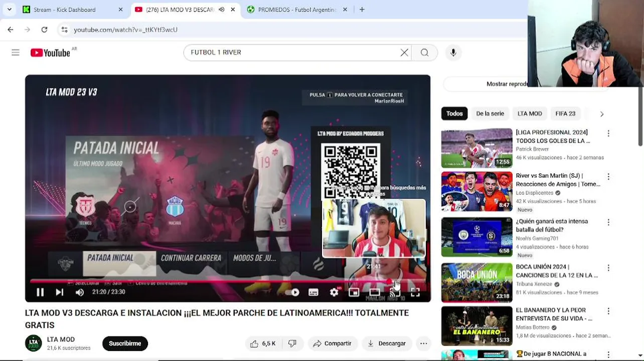Select the LTA MOD filter chip
644x361 pixels.
(530, 114)
